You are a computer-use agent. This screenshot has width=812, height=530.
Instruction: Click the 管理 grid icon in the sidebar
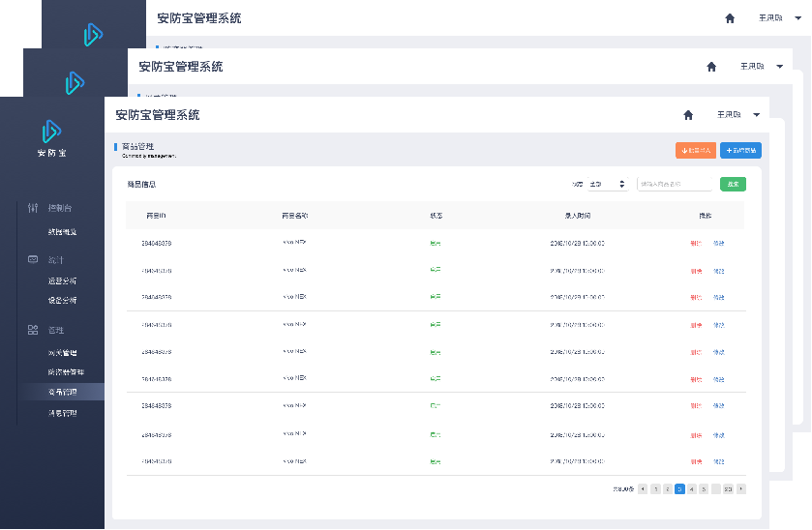33,331
